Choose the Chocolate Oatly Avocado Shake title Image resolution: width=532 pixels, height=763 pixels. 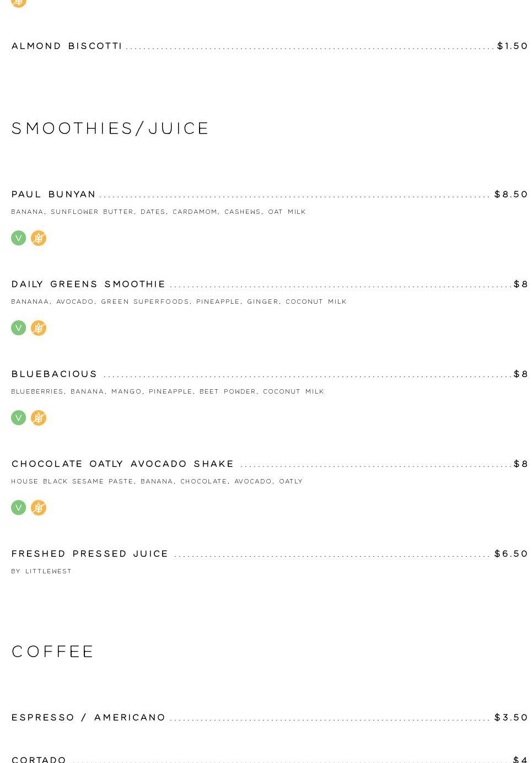(122, 464)
